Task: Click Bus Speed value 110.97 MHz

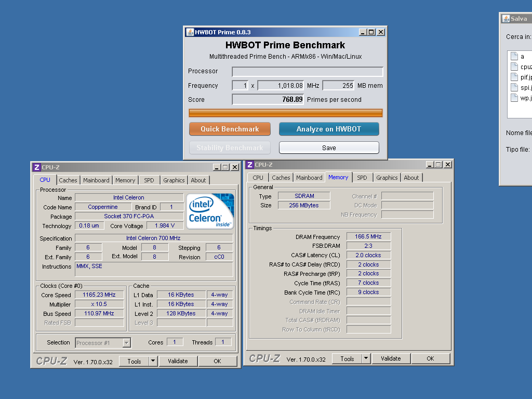Action: (99, 313)
